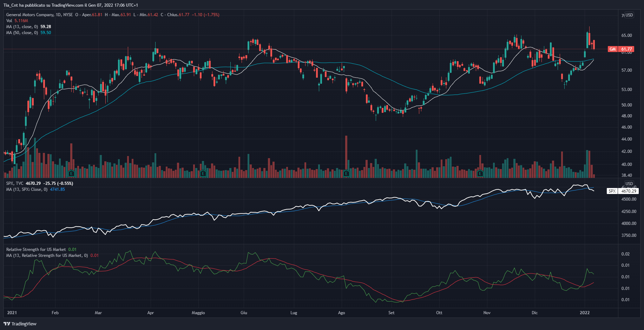Click the 0.02 relative strength scale label
644x330 pixels.
625,254
